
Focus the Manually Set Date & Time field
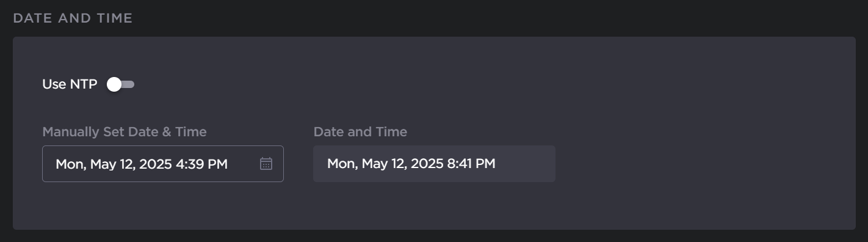(163, 164)
